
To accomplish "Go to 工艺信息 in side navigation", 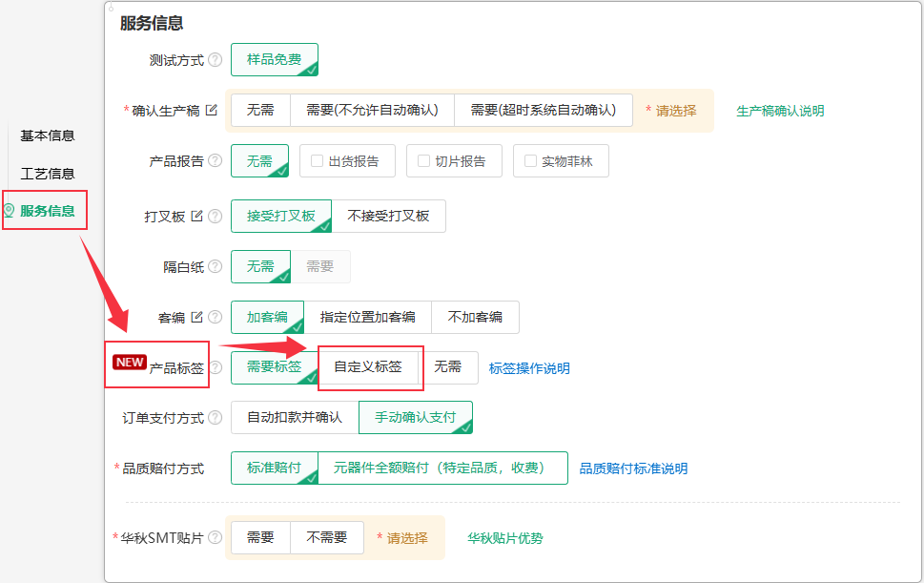I will click(48, 174).
